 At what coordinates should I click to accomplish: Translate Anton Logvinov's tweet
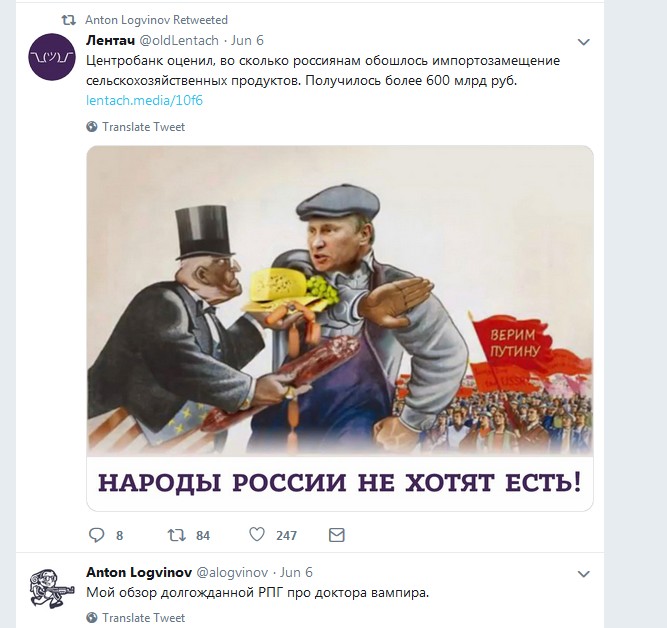click(x=143, y=617)
